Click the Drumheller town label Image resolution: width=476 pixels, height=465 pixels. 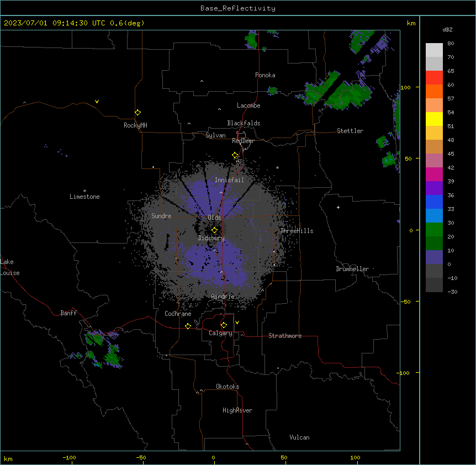pyautogui.click(x=352, y=269)
